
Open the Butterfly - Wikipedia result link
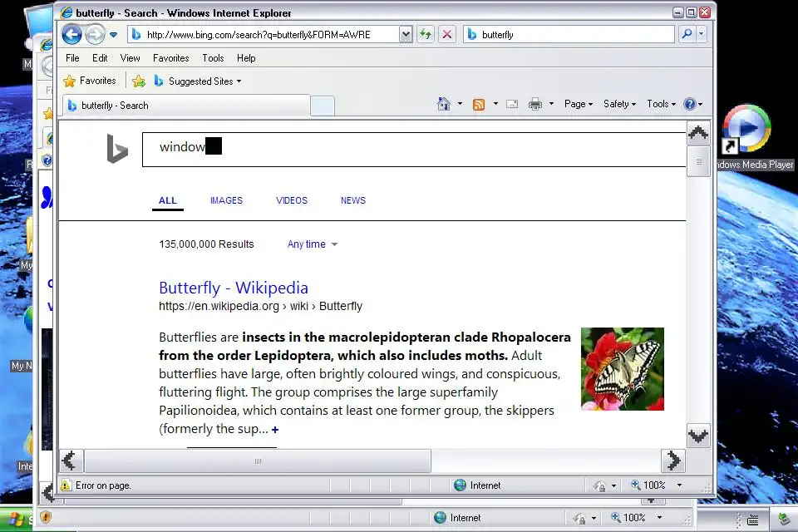(x=233, y=288)
